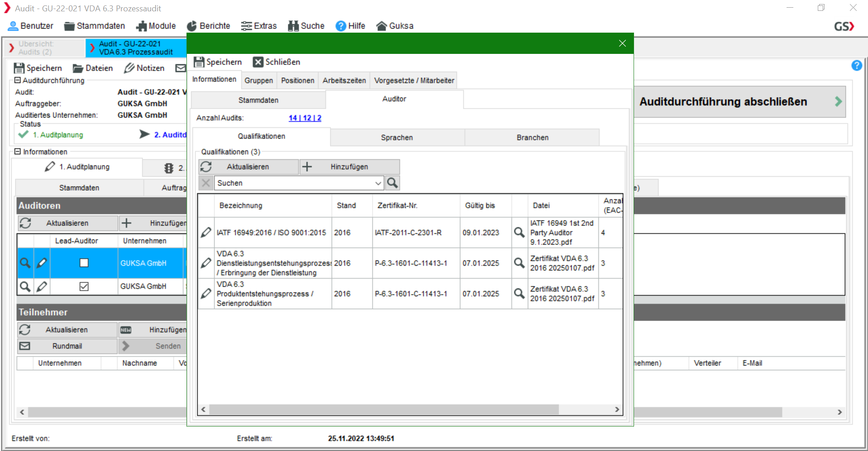Click the clear search X icon
This screenshot has width=868, height=451.
(x=206, y=183)
